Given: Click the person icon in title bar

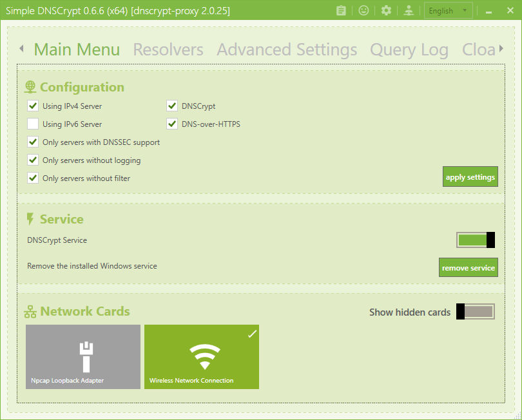Looking at the screenshot, I should (x=409, y=11).
